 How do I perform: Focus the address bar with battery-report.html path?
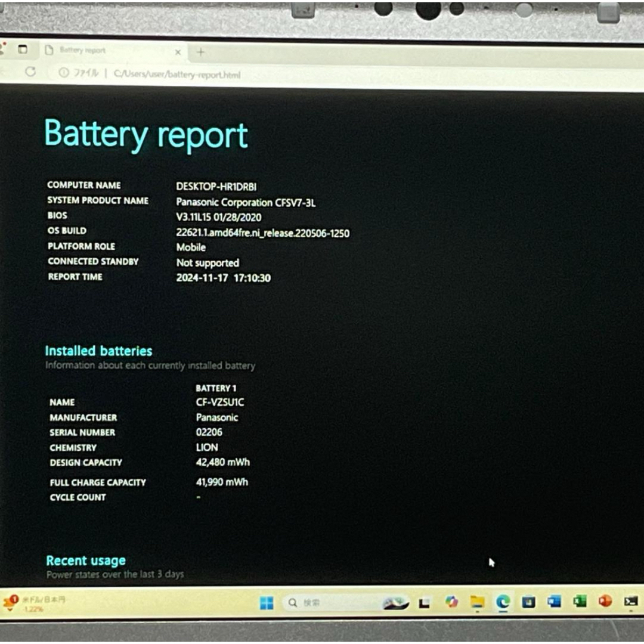pos(177,75)
